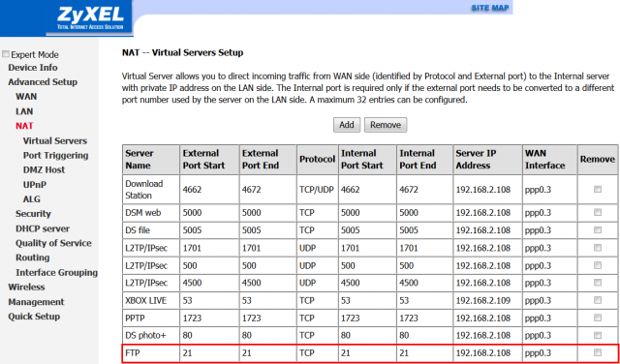
Task: Open Management menu
Action: point(36,302)
